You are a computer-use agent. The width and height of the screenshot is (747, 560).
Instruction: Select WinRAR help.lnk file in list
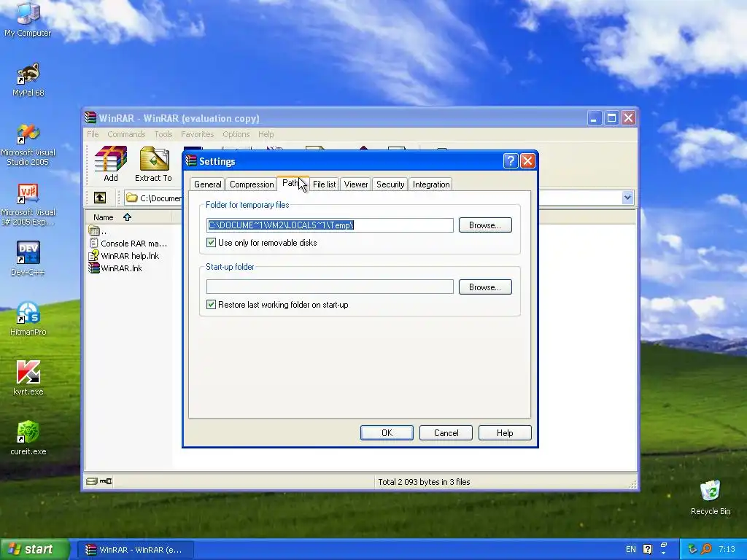click(x=124, y=256)
